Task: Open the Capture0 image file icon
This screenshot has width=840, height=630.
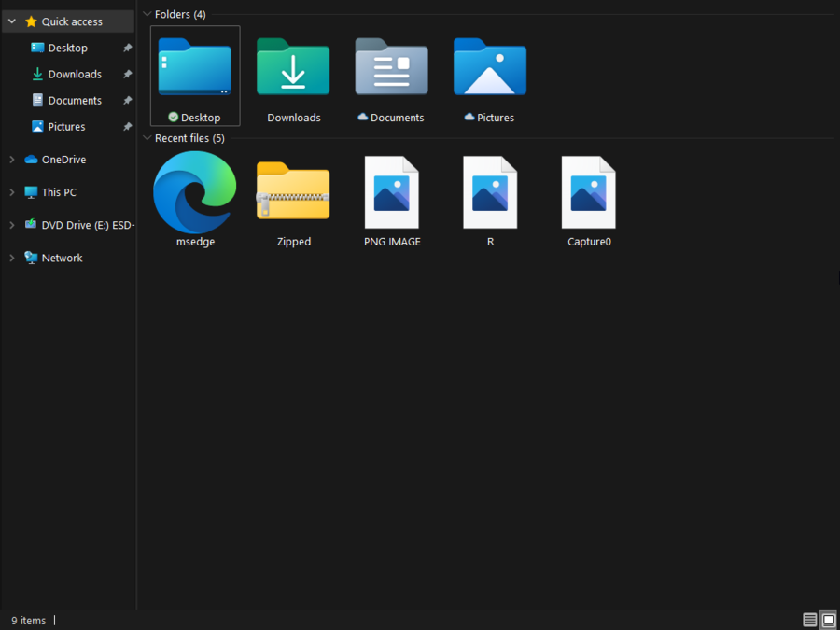Action: pyautogui.click(x=588, y=191)
